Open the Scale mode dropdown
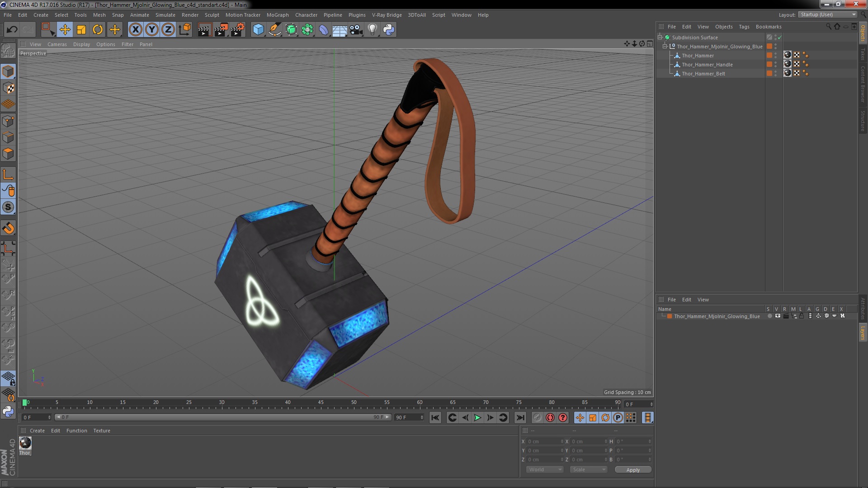Viewport: 868px width, 488px height. 588,469
